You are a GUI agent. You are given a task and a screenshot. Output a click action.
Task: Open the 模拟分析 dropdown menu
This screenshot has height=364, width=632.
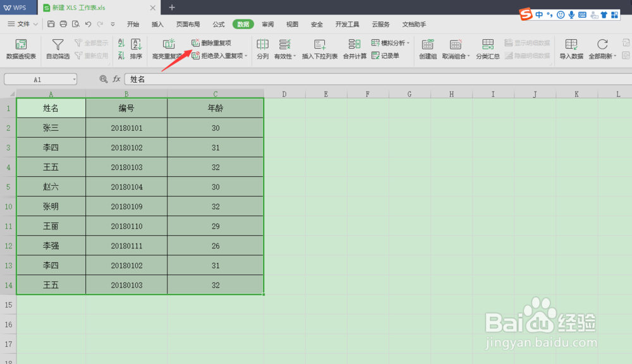click(x=408, y=42)
